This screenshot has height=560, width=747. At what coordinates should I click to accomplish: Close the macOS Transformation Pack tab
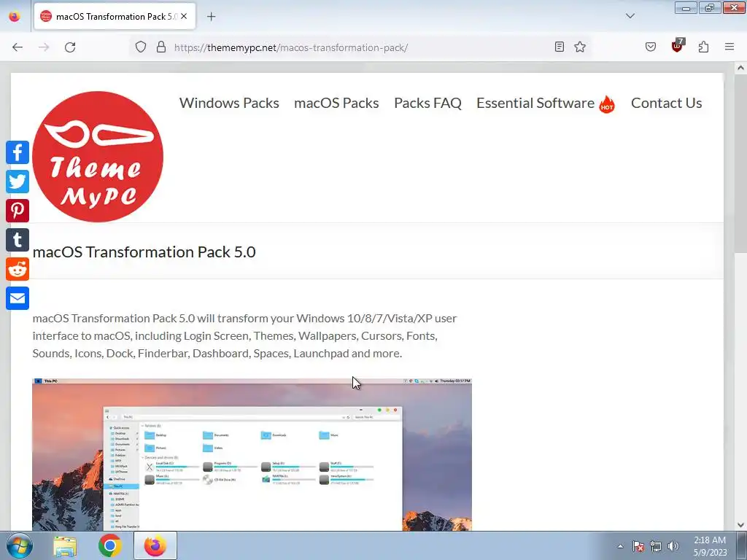(184, 16)
